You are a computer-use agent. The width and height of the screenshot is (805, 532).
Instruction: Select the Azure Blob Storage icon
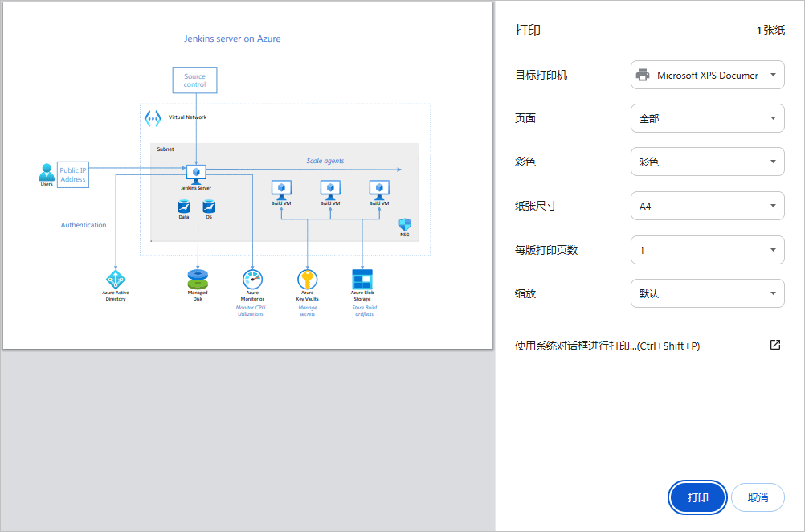click(x=362, y=279)
